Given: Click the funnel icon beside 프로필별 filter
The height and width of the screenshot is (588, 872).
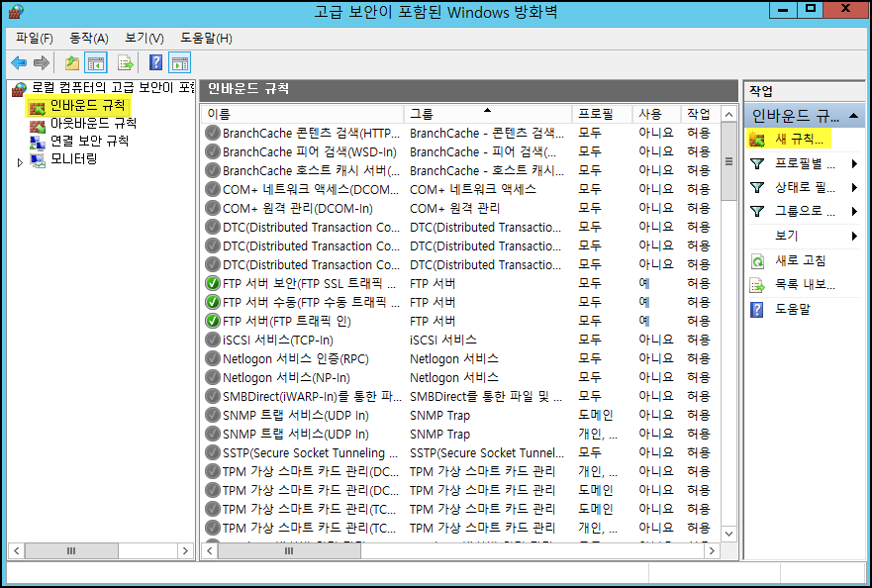Looking at the screenshot, I should tap(757, 163).
